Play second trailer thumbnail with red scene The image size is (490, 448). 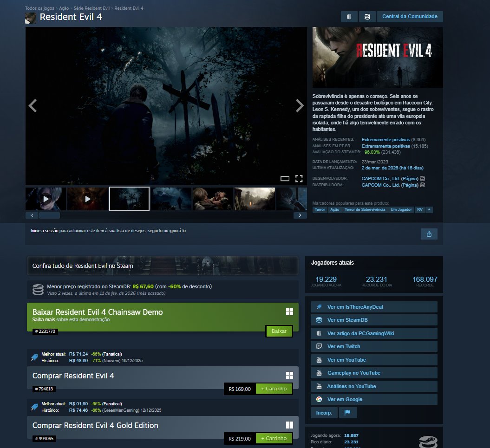click(x=87, y=199)
